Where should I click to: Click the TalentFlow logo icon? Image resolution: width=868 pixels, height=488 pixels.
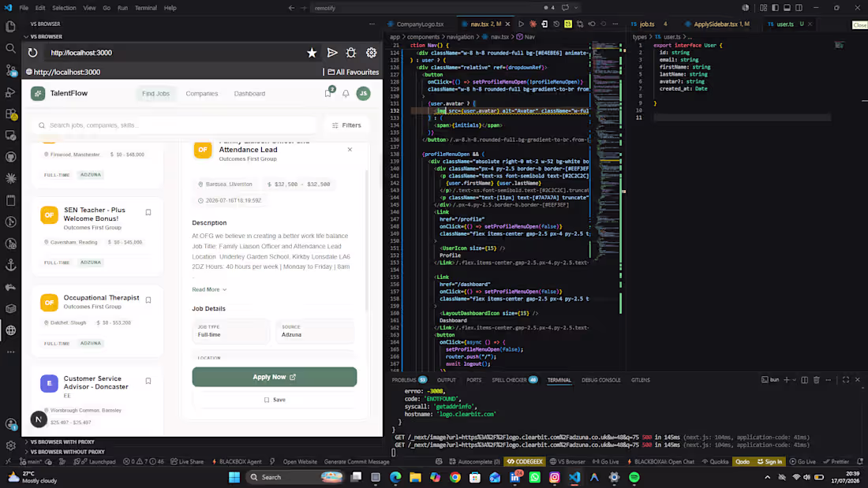[38, 94]
